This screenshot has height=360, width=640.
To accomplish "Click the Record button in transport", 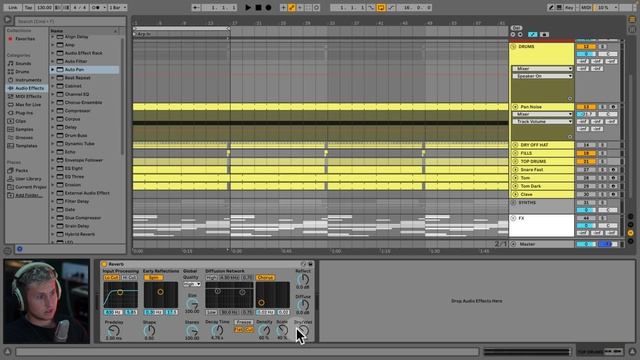I will point(269,7).
